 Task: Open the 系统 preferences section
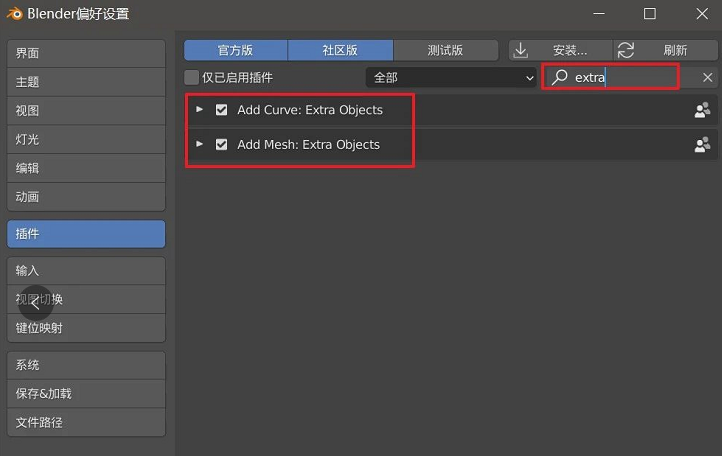[86, 365]
